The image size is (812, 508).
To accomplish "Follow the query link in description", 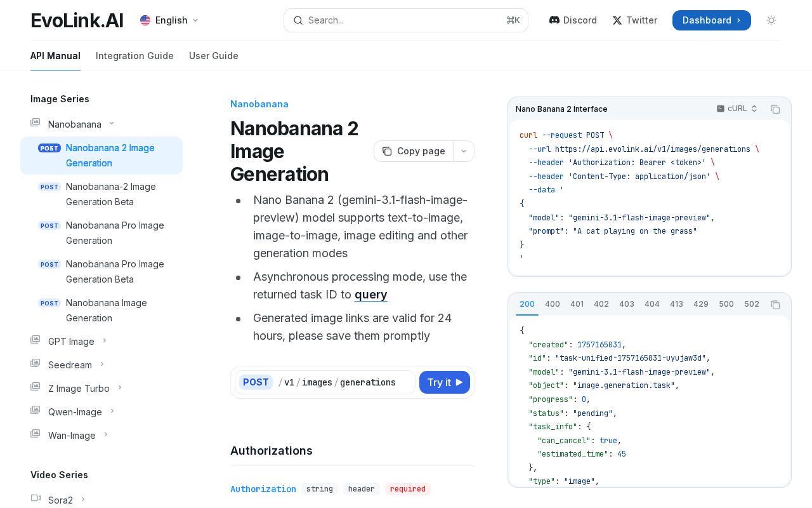I will tap(371, 295).
